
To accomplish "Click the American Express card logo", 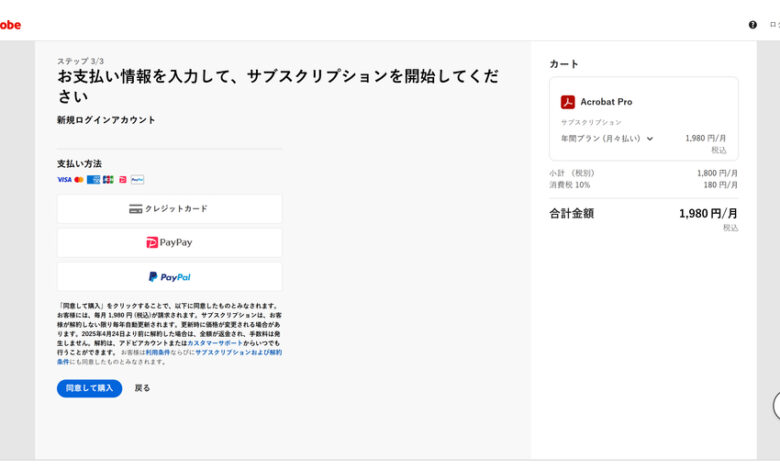I will pos(93,180).
